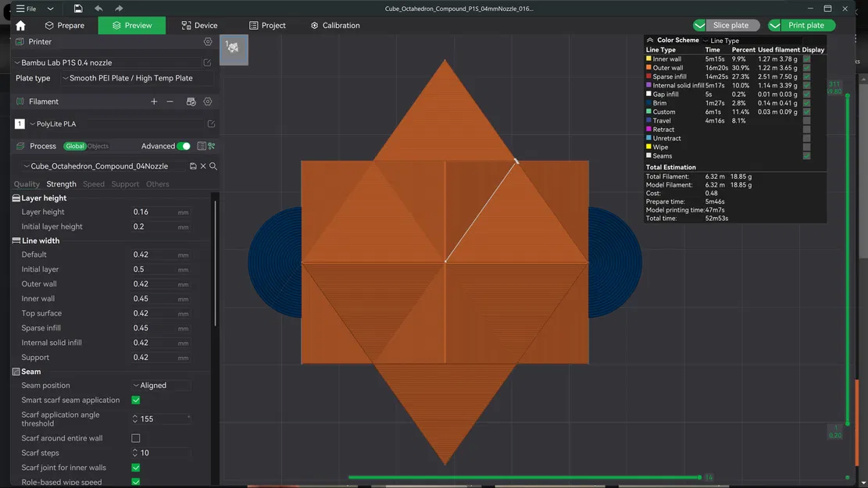Open the Plate type dropdown
868x488 pixels.
(x=125, y=78)
